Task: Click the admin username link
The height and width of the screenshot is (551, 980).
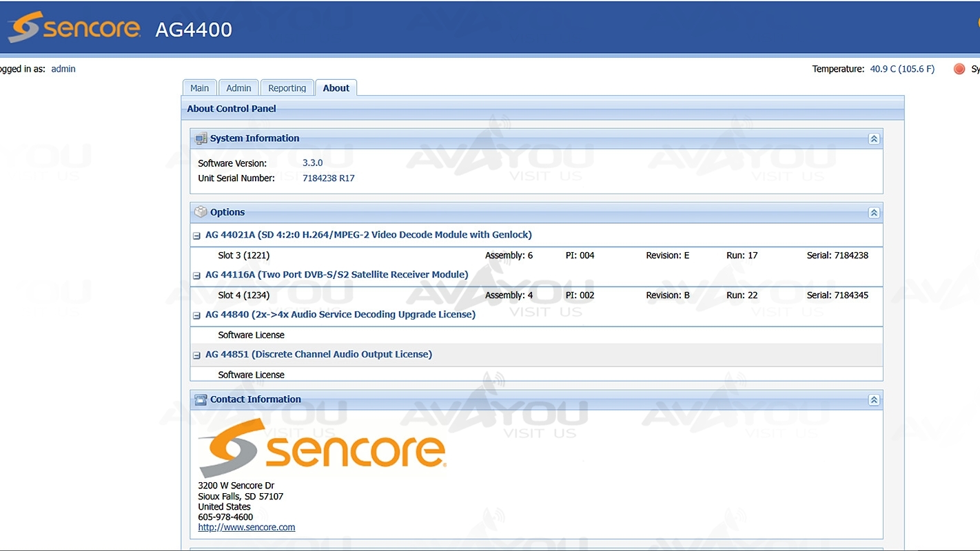Action: click(63, 69)
